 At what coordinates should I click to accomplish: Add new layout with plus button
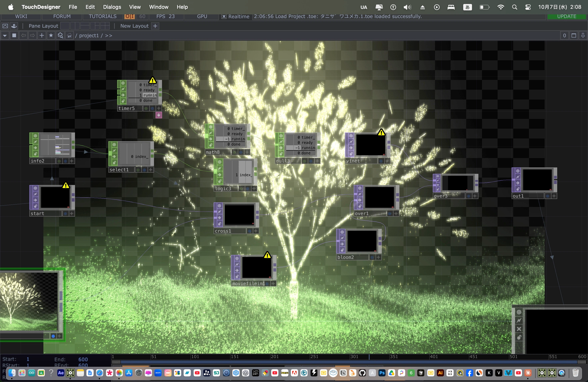155,26
